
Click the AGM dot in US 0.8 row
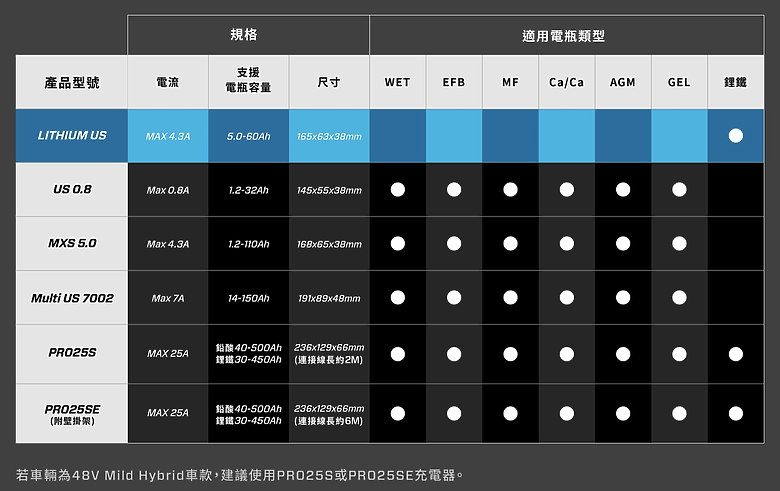(x=623, y=190)
